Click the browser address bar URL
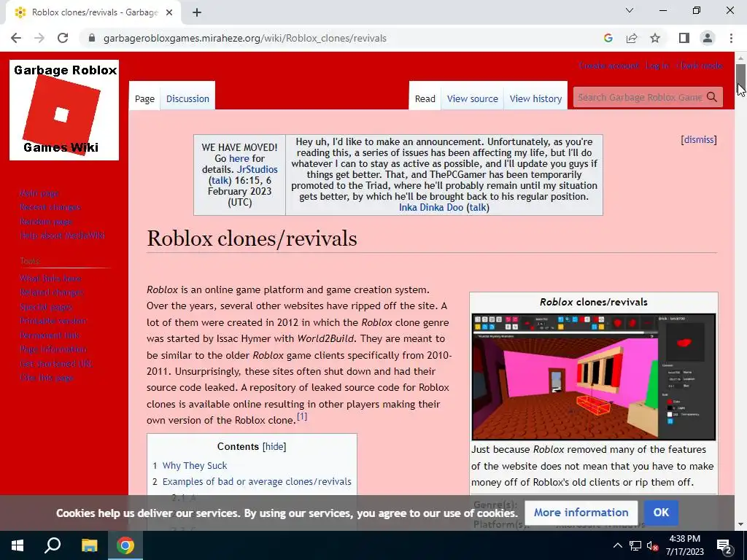The image size is (747, 560). [x=245, y=38]
